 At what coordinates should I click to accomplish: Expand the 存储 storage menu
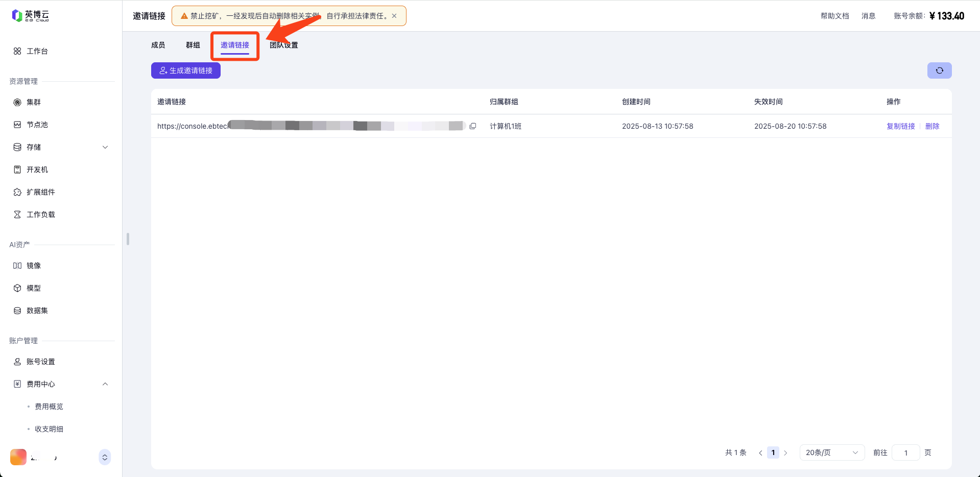coord(105,147)
